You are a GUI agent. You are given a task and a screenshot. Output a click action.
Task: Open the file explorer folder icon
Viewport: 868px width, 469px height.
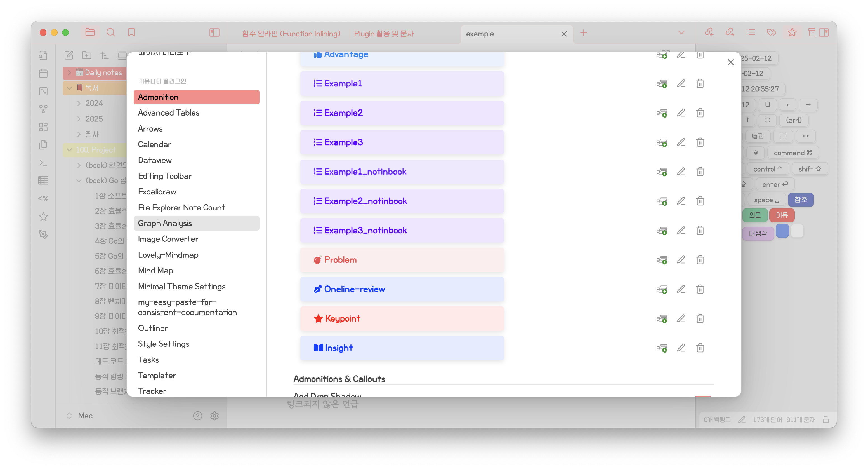click(90, 32)
